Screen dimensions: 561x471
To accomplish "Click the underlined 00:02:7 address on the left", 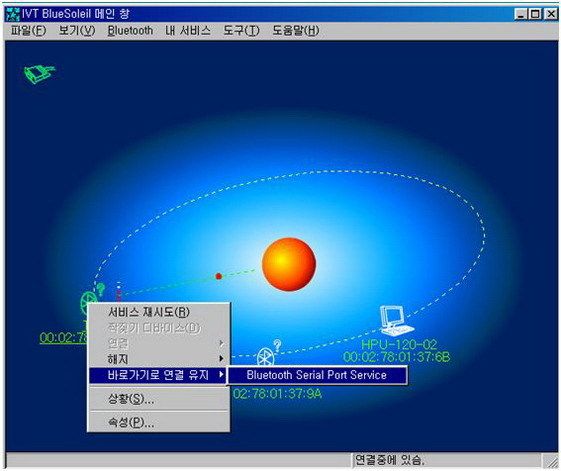I will [63, 338].
